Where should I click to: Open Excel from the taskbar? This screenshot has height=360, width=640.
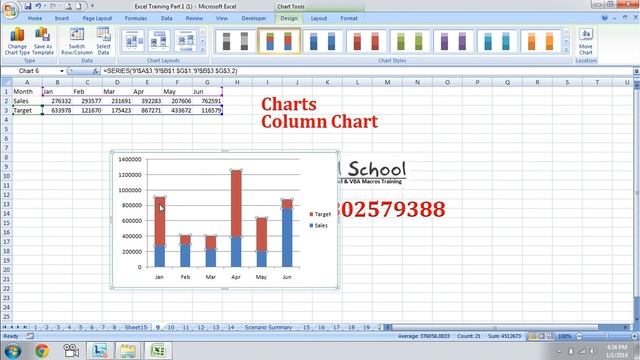pyautogui.click(x=158, y=351)
